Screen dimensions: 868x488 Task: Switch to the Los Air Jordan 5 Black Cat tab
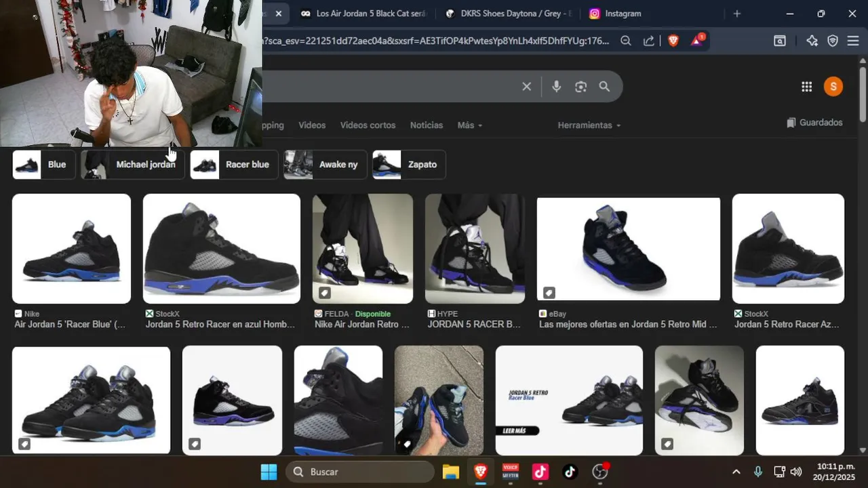363,14
